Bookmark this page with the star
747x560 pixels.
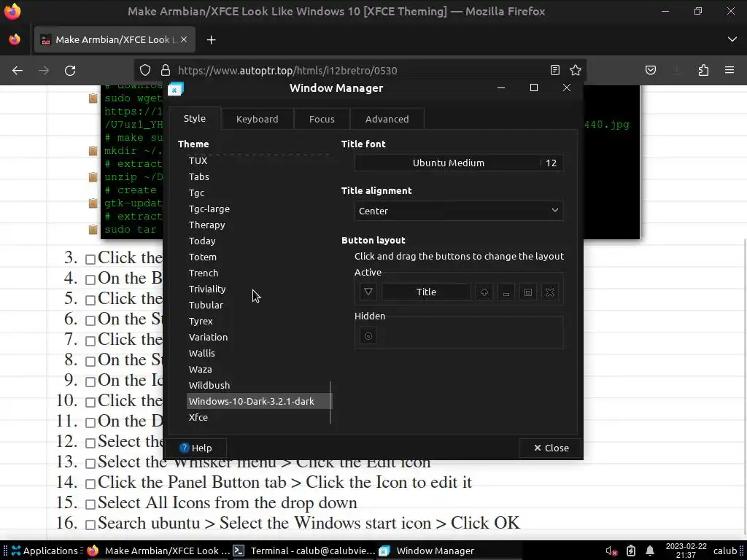[576, 71]
